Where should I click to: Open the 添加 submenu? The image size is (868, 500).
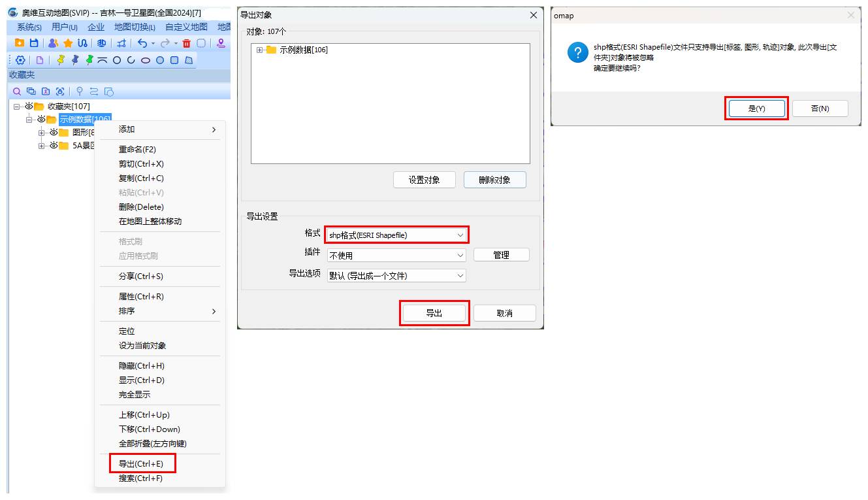pos(160,129)
